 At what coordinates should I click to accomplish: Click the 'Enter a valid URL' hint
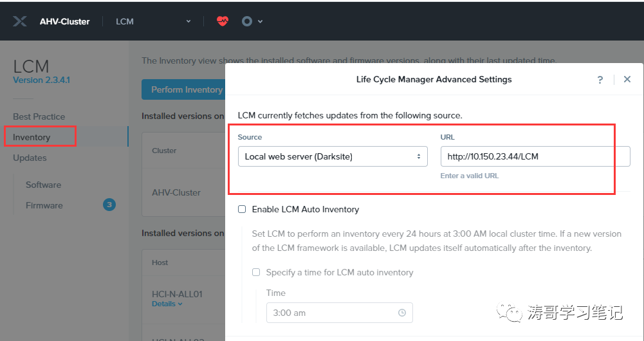pos(470,176)
